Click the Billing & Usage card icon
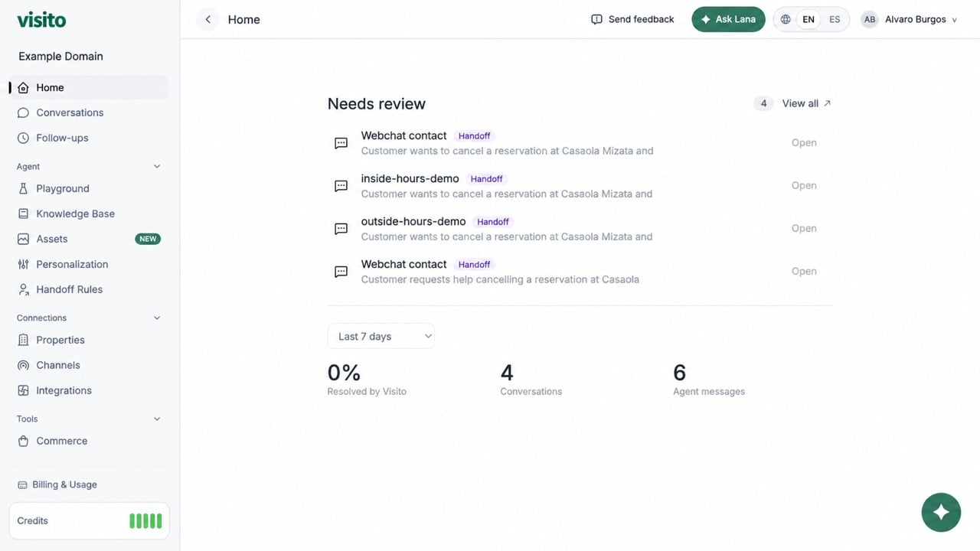 click(x=22, y=484)
